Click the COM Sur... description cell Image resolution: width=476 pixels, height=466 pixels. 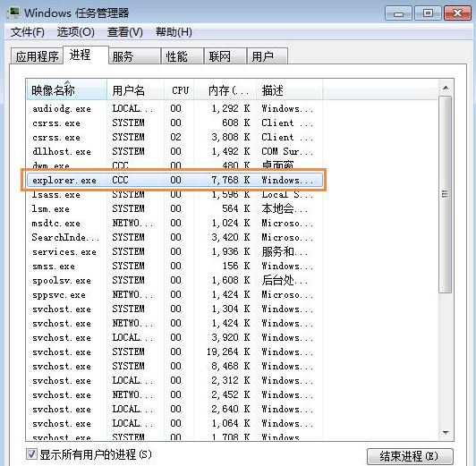pos(287,151)
